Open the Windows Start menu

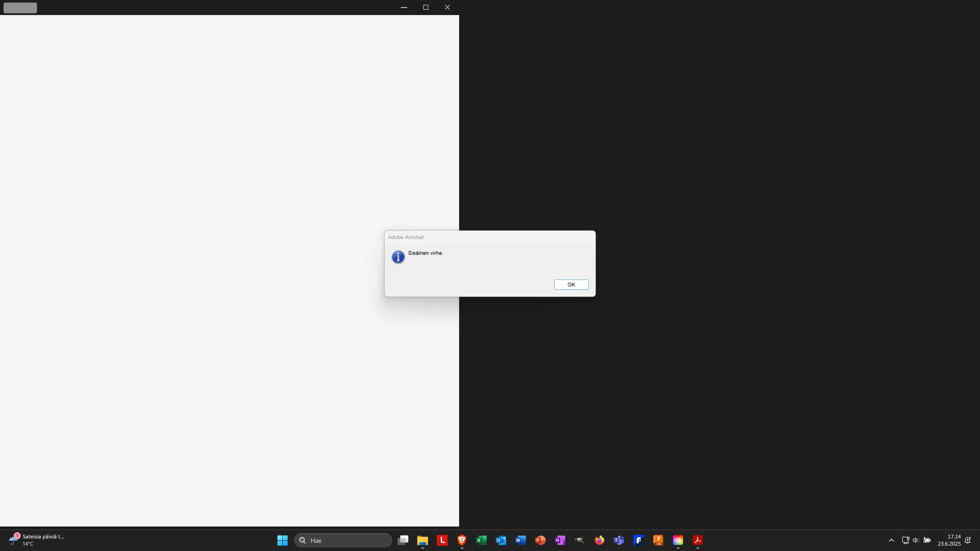click(282, 540)
